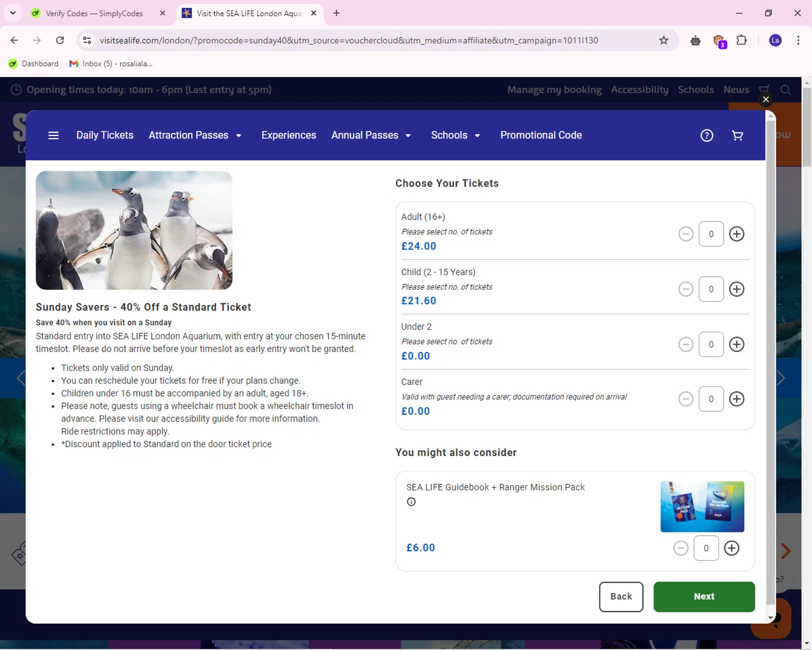Open Chrome three-dot menu

click(x=798, y=40)
